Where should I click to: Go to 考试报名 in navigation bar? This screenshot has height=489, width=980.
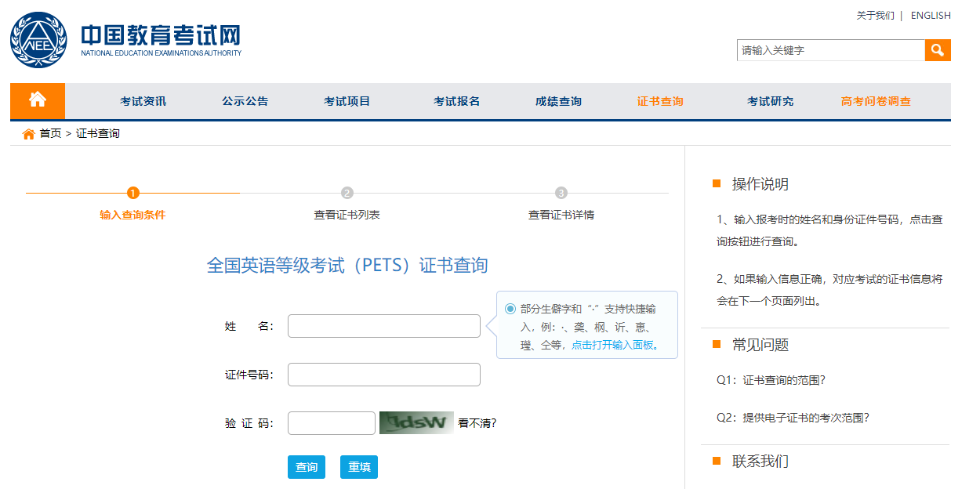(x=456, y=101)
